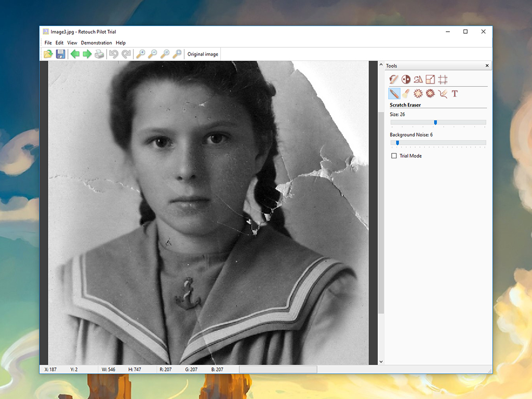
Task: Open the brightness/contrast half-circle tool
Action: point(406,79)
